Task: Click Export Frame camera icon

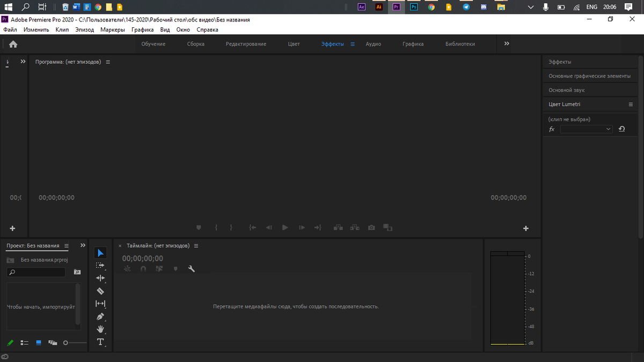Action: tap(371, 228)
